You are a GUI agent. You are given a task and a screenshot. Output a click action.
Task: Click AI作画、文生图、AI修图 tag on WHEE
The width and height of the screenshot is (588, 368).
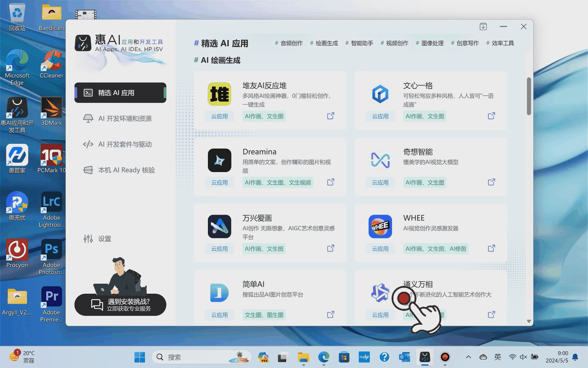[x=436, y=249]
